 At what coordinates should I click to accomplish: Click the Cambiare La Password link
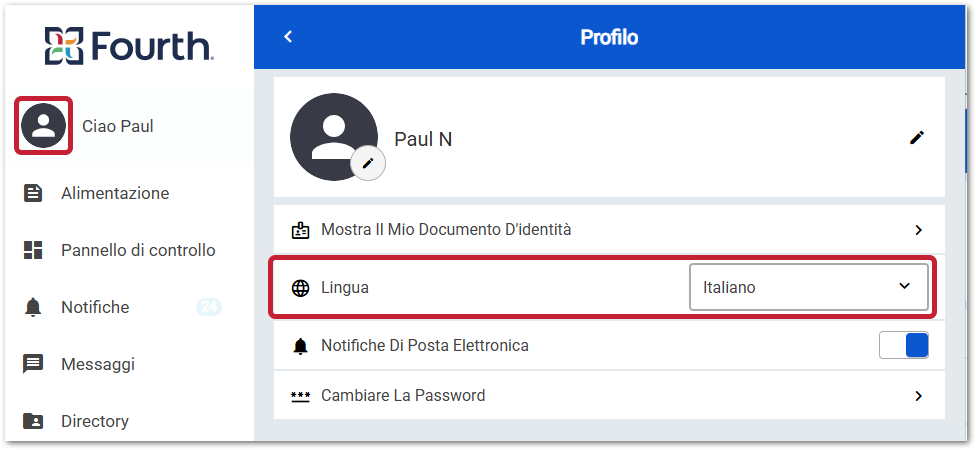pyautogui.click(x=403, y=396)
